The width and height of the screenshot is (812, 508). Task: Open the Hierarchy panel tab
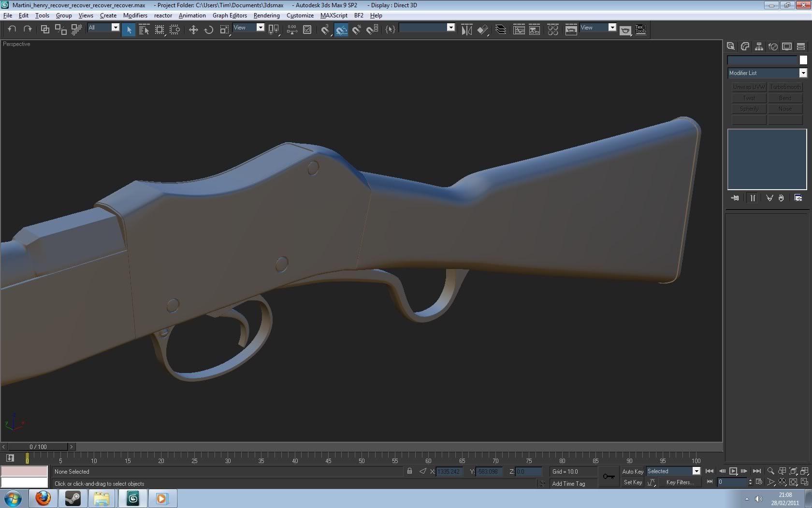click(759, 46)
